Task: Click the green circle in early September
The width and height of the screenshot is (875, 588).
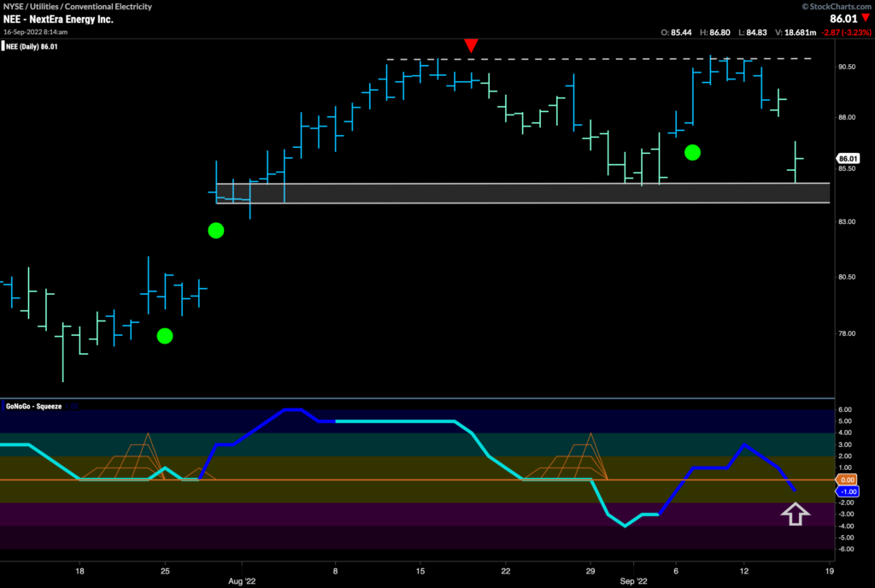Action: 692,152
